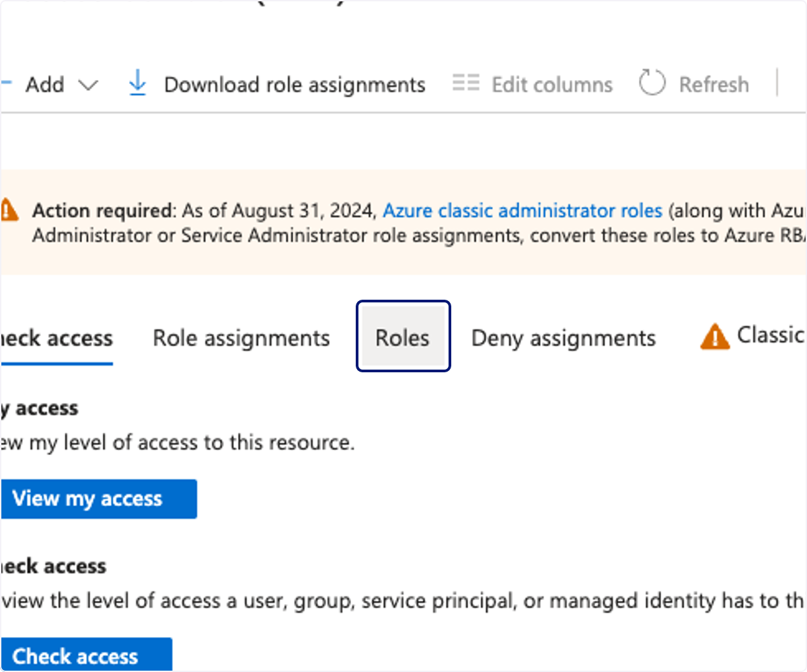Click the circular Refresh icon
This screenshot has height=672, width=807.
652,83
